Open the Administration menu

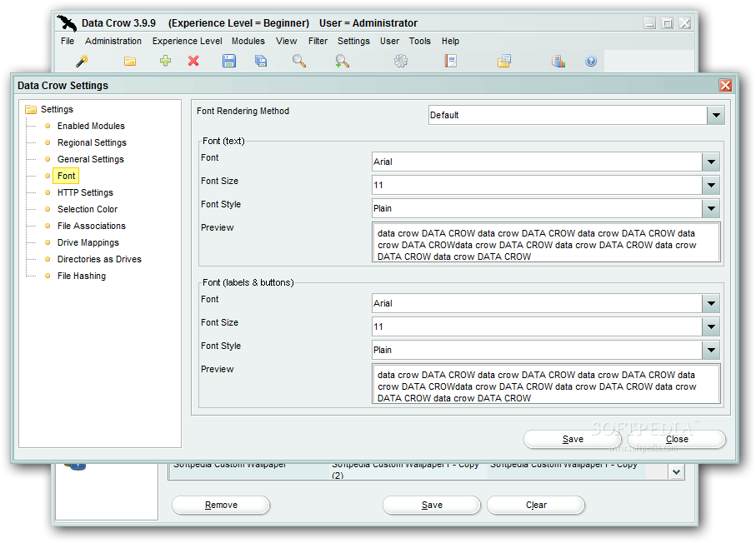click(x=113, y=41)
